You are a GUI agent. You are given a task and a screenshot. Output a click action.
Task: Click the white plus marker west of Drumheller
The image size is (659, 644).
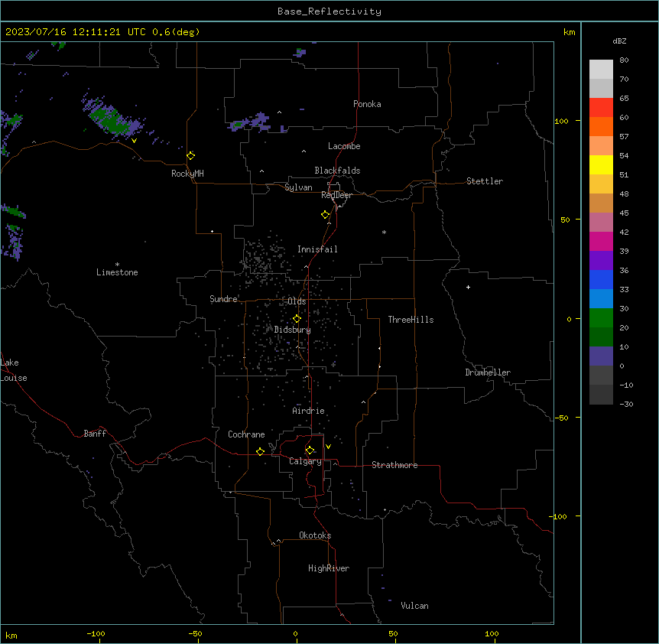[468, 287]
